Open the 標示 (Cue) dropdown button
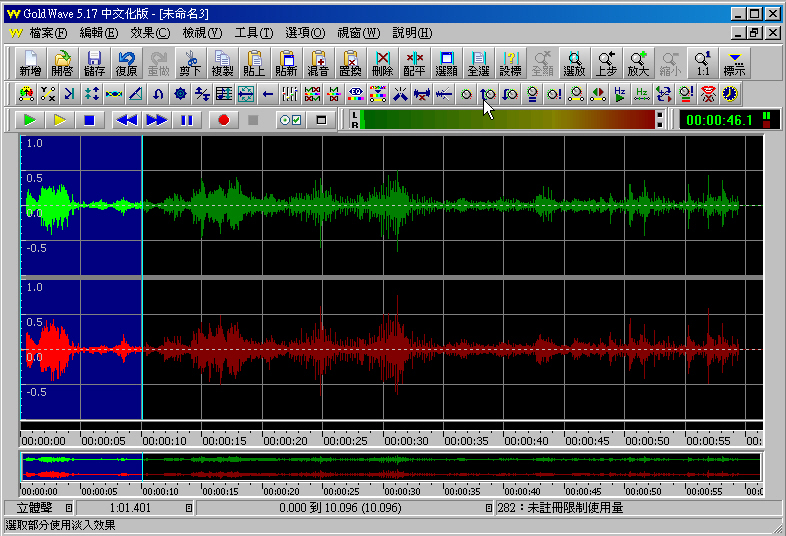 (x=735, y=64)
